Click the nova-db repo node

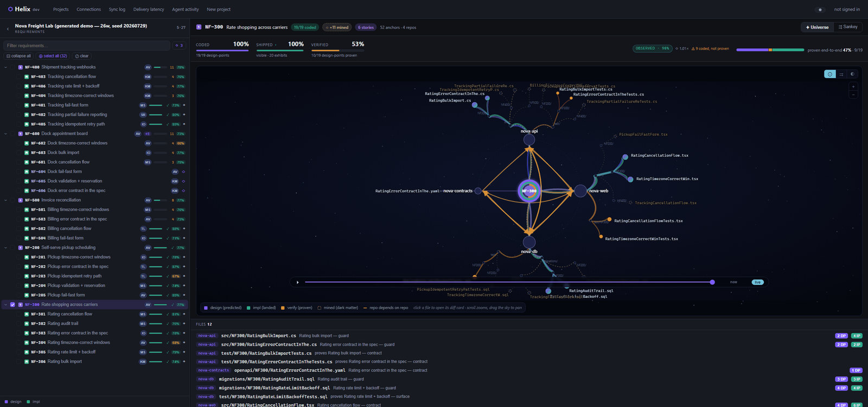tap(529, 242)
